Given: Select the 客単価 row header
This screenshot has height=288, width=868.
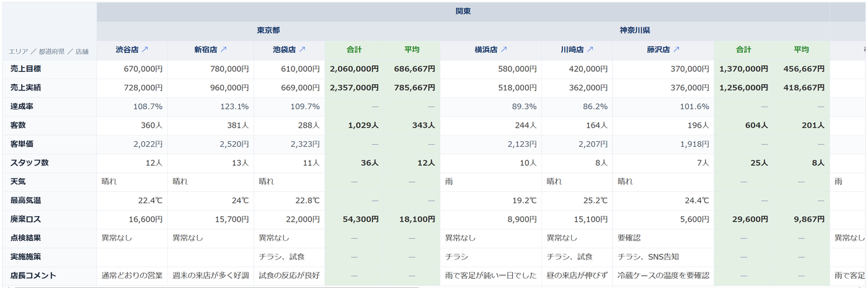Looking at the screenshot, I should coord(50,144).
